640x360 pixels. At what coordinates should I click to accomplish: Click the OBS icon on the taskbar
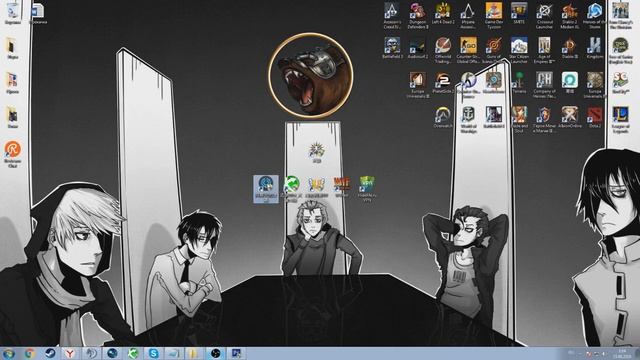coord(216,353)
